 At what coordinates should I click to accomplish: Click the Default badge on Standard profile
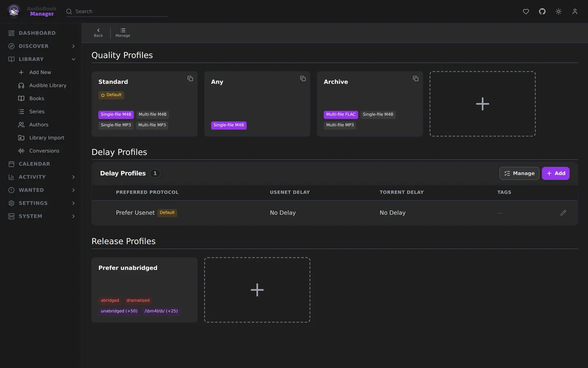tap(111, 95)
